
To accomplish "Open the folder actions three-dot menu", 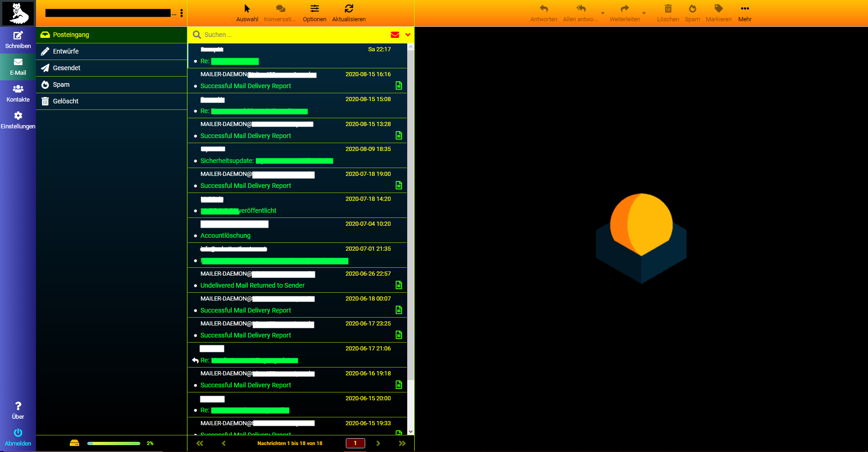I will [181, 13].
